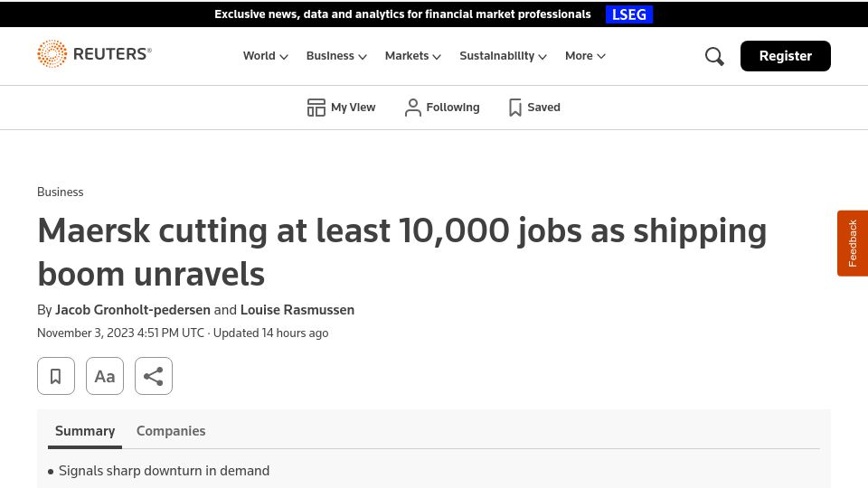
Task: Bookmark this article with the save icon
Action: pos(56,376)
